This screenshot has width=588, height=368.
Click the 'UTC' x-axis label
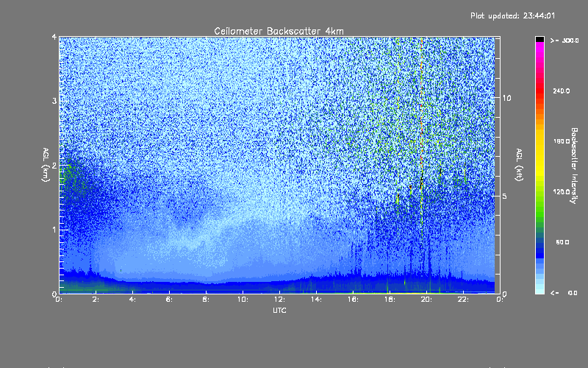279,310
